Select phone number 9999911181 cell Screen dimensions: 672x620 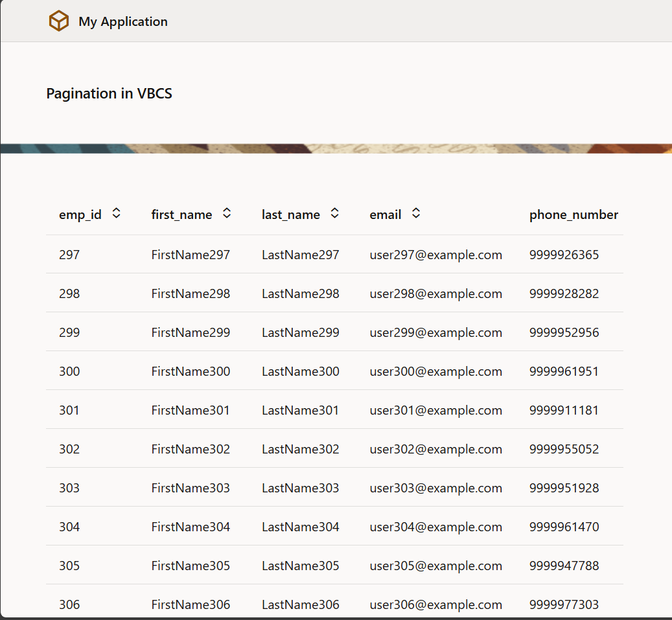[564, 410]
